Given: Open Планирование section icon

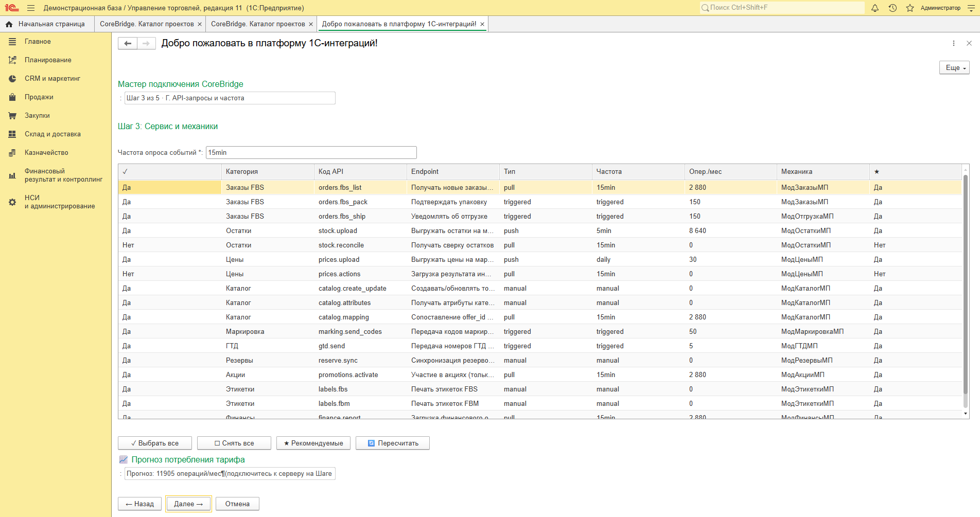Looking at the screenshot, I should point(12,60).
